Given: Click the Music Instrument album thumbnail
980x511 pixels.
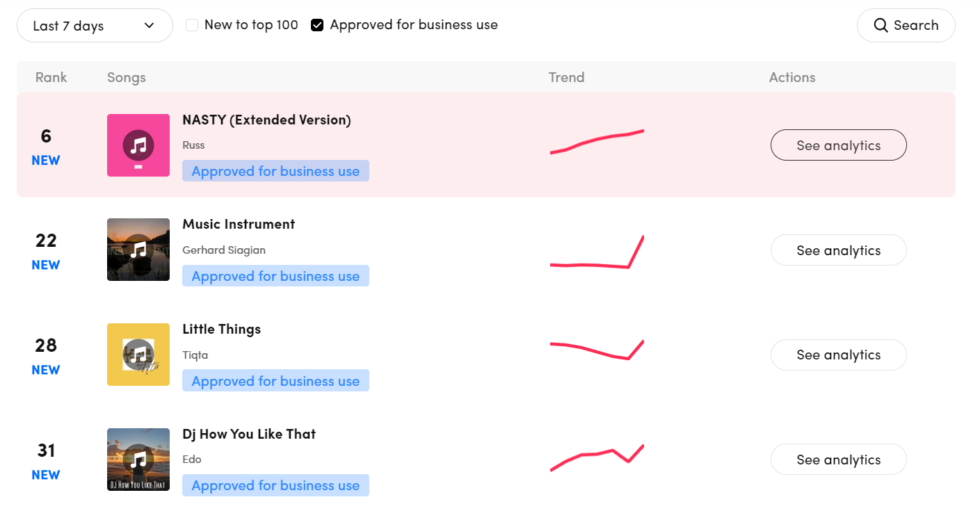Looking at the screenshot, I should tap(138, 250).
